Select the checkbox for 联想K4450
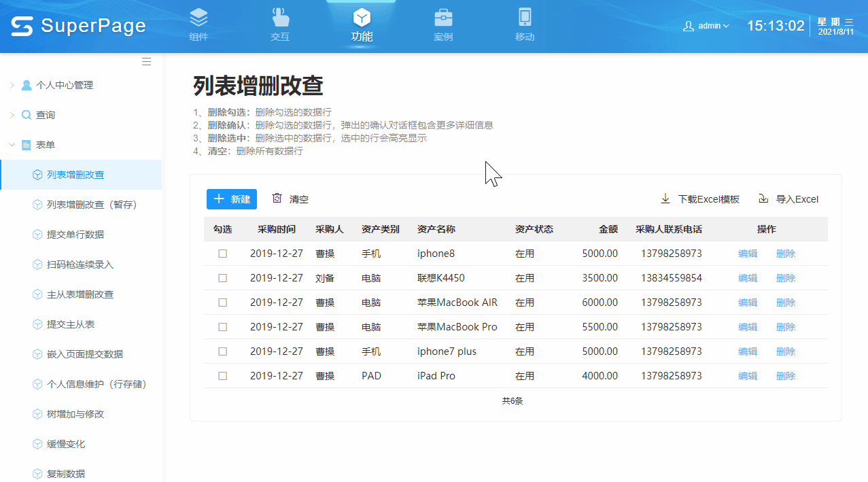This screenshot has width=868, height=482. tap(222, 277)
